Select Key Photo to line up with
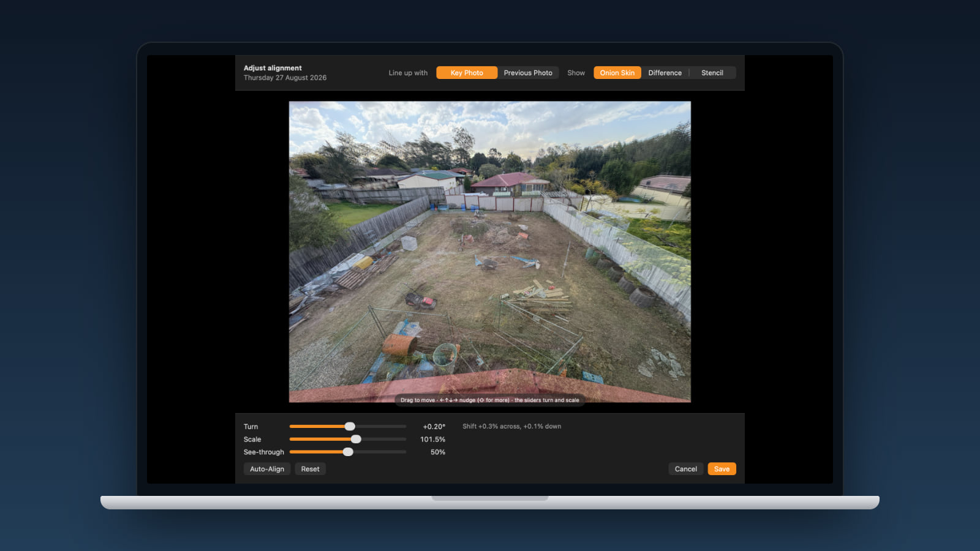Image resolution: width=980 pixels, height=551 pixels. [467, 73]
